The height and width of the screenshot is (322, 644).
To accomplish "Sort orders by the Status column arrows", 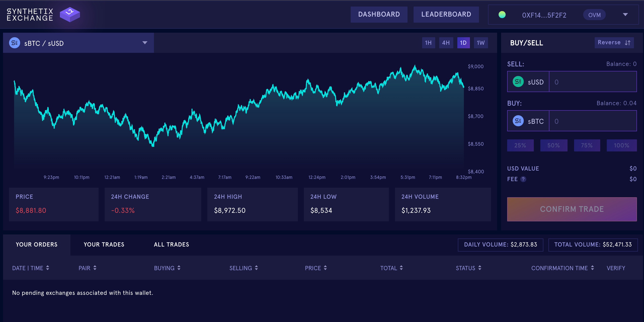I will pyautogui.click(x=480, y=268).
